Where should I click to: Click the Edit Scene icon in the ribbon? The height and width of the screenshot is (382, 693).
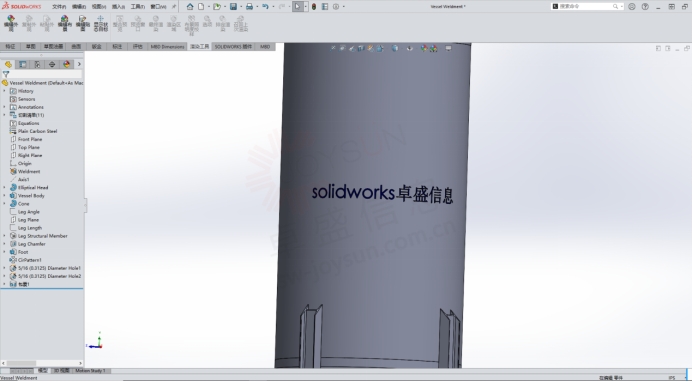point(65,23)
